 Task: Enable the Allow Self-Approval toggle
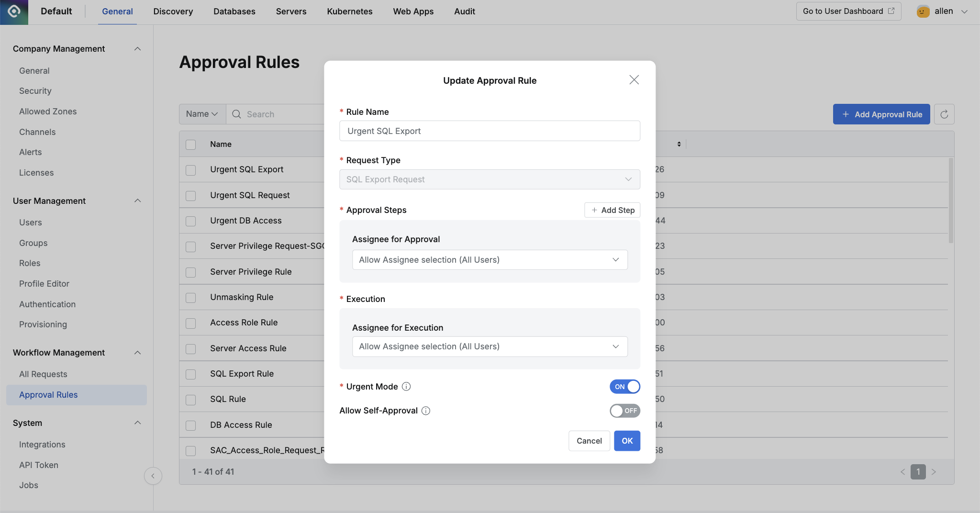click(x=624, y=411)
